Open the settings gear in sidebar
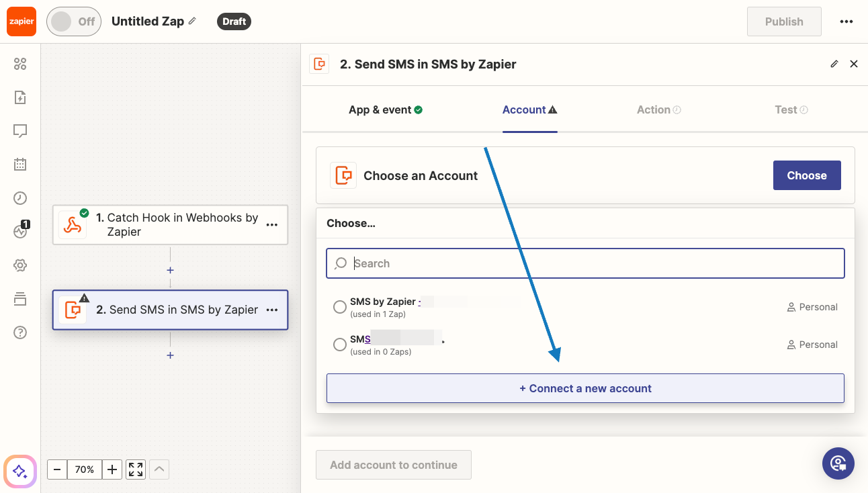 pos(20,265)
